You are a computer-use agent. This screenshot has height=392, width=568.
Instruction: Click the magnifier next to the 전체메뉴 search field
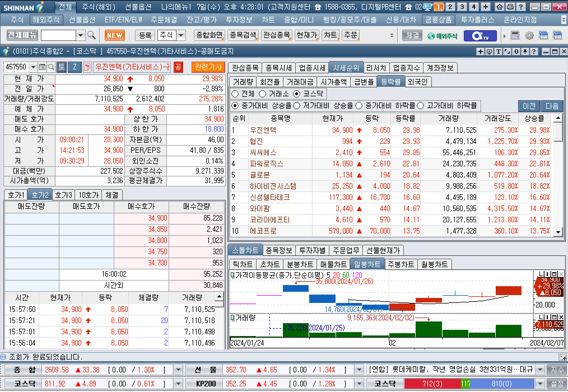click(92, 35)
